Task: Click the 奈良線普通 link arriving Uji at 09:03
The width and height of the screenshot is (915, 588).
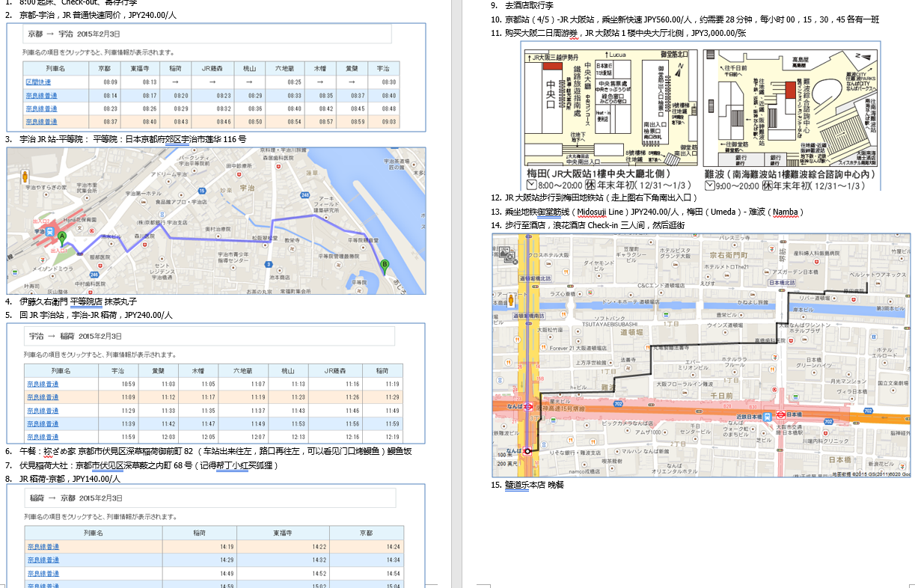Action: click(41, 121)
